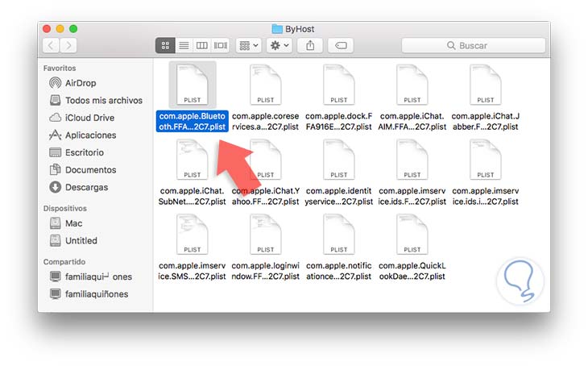Click the com.apple.iChat.Jabber file name
This screenshot has width=588, height=366.
coord(485,121)
